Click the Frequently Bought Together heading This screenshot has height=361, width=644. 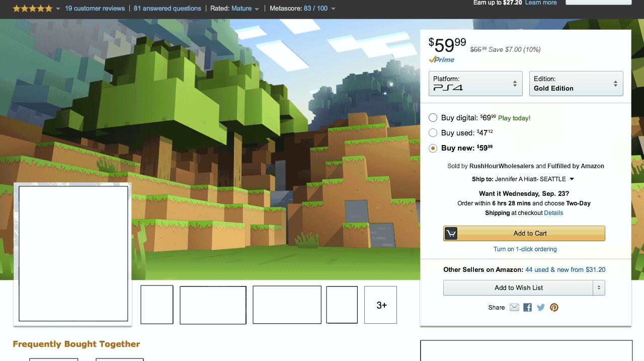pyautogui.click(x=76, y=344)
